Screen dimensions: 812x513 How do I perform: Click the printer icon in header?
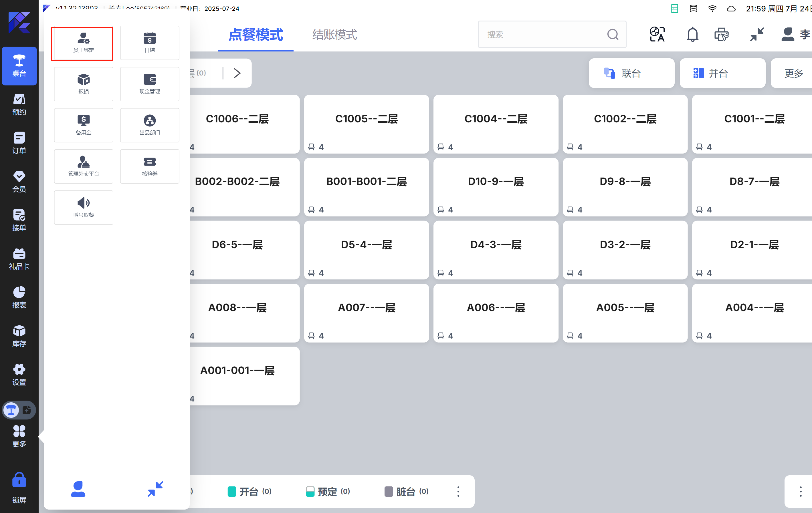(x=721, y=34)
